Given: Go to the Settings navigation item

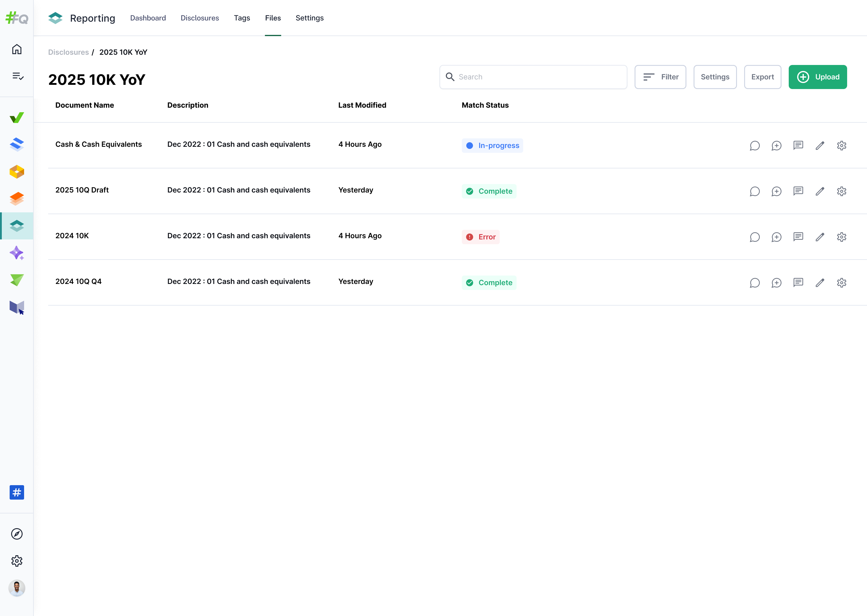Looking at the screenshot, I should [x=309, y=18].
